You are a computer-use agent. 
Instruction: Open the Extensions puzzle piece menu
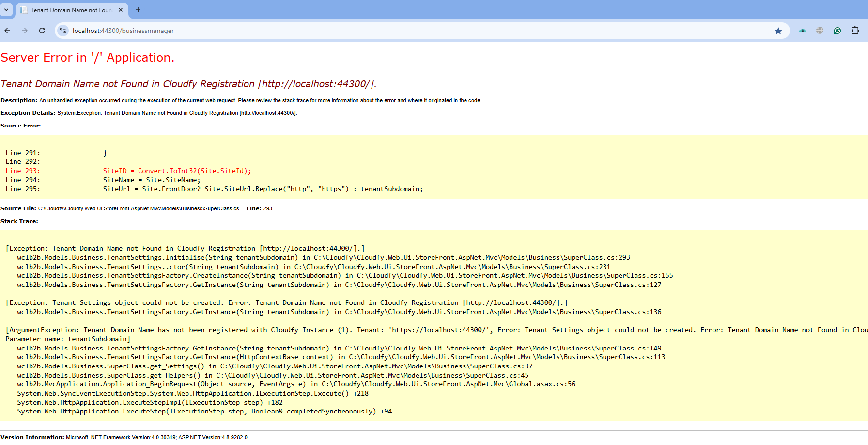pyautogui.click(x=855, y=31)
